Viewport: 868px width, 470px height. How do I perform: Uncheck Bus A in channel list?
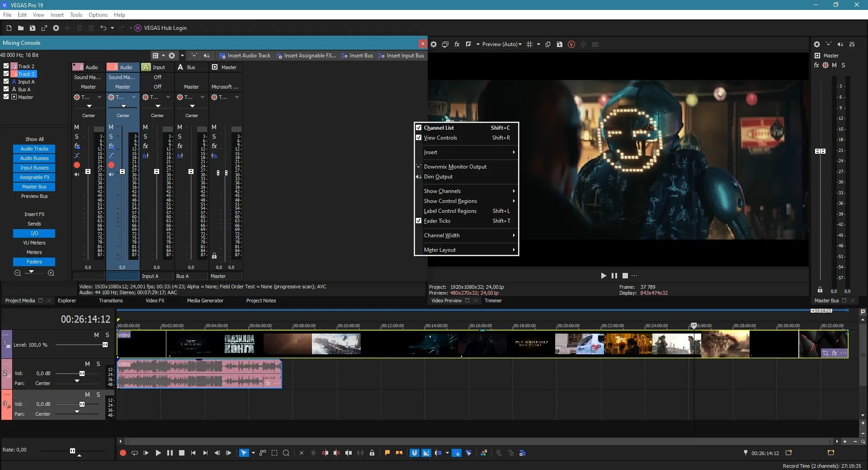[x=6, y=89]
